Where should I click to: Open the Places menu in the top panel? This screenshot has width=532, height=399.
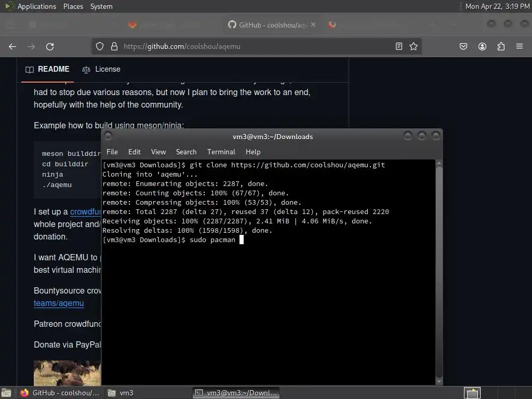[73, 6]
